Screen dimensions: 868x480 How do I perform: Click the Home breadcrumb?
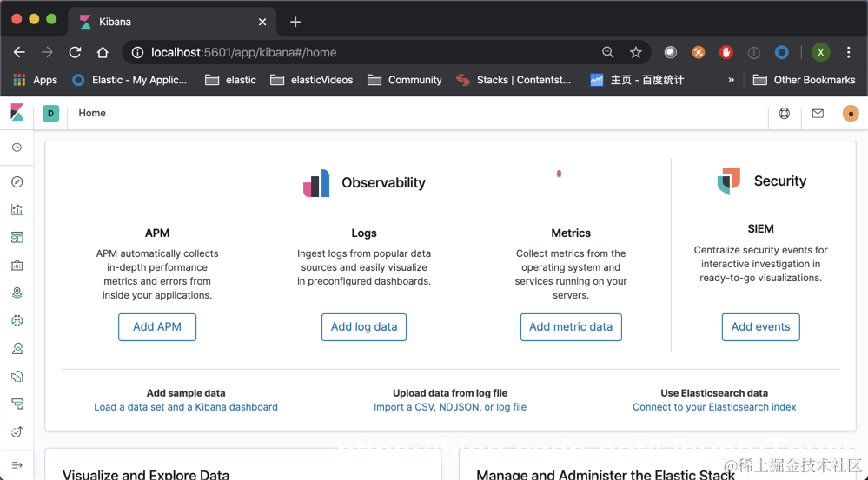pos(92,113)
